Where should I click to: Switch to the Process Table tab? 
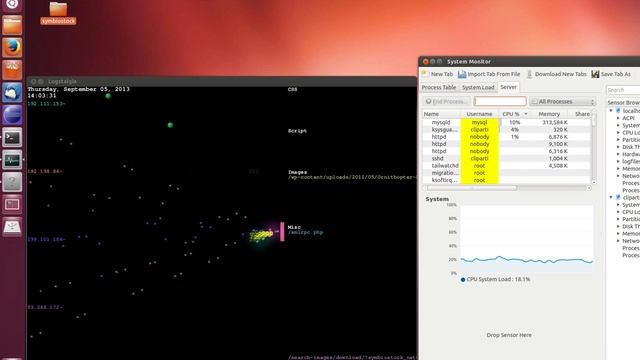(438, 87)
